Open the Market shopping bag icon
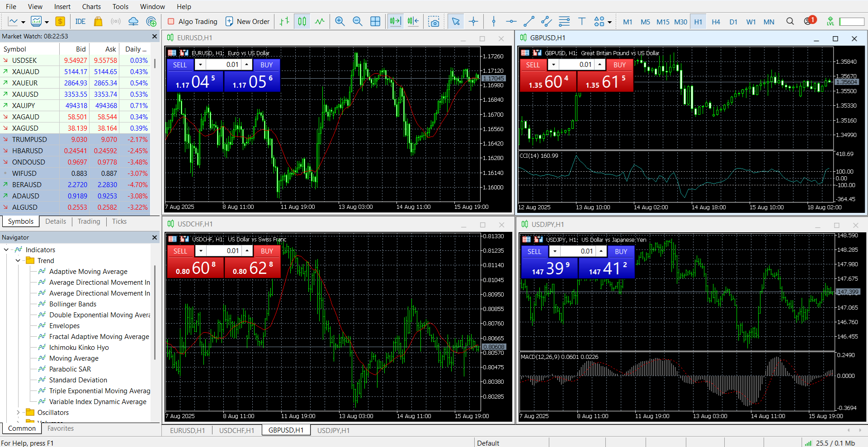The image size is (868, 447). [98, 21]
